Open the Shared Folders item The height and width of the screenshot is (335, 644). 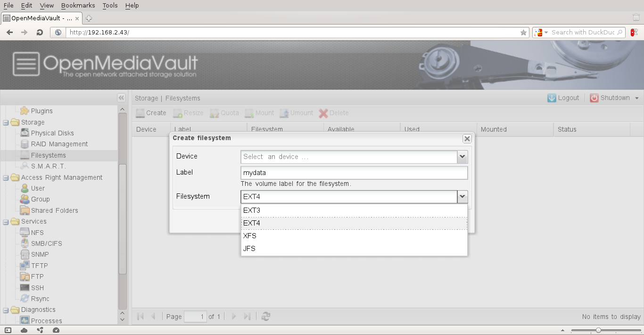55,210
